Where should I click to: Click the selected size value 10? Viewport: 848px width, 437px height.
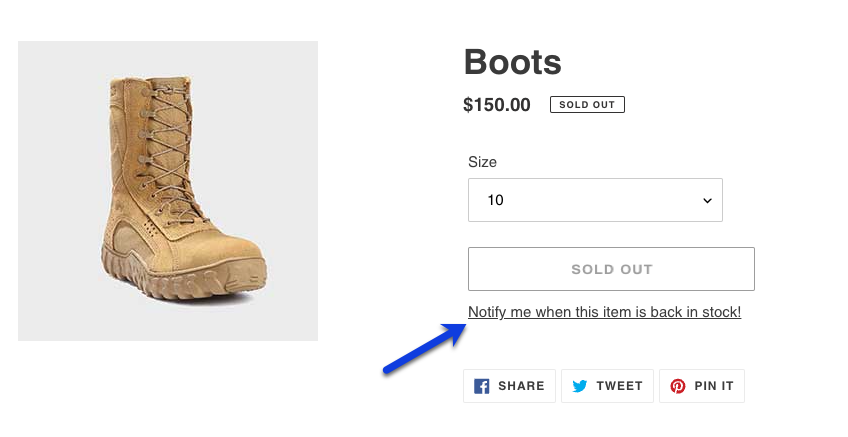[496, 200]
